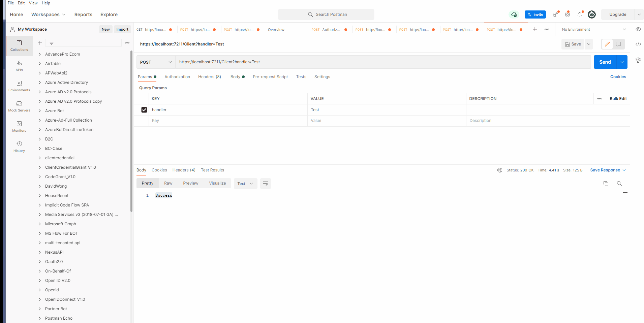The width and height of the screenshot is (644, 323).
Task: Open the code snippet generator
Action: [x=638, y=44]
